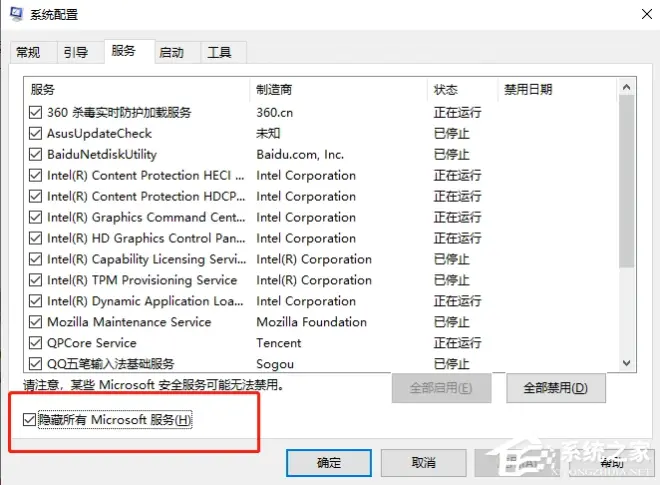Uncheck Intel(R) Graphics Command Center checkbox

click(35, 217)
